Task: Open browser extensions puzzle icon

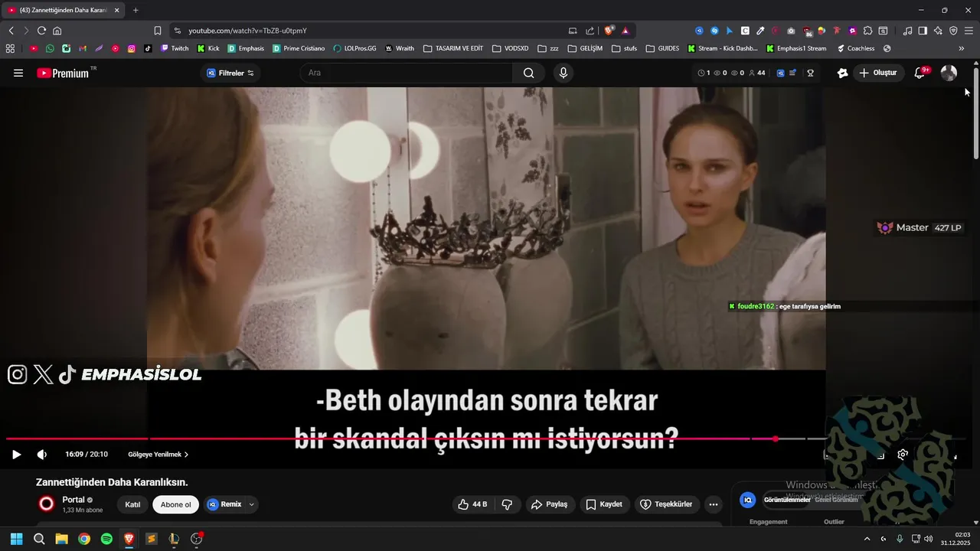Action: pyautogui.click(x=867, y=31)
